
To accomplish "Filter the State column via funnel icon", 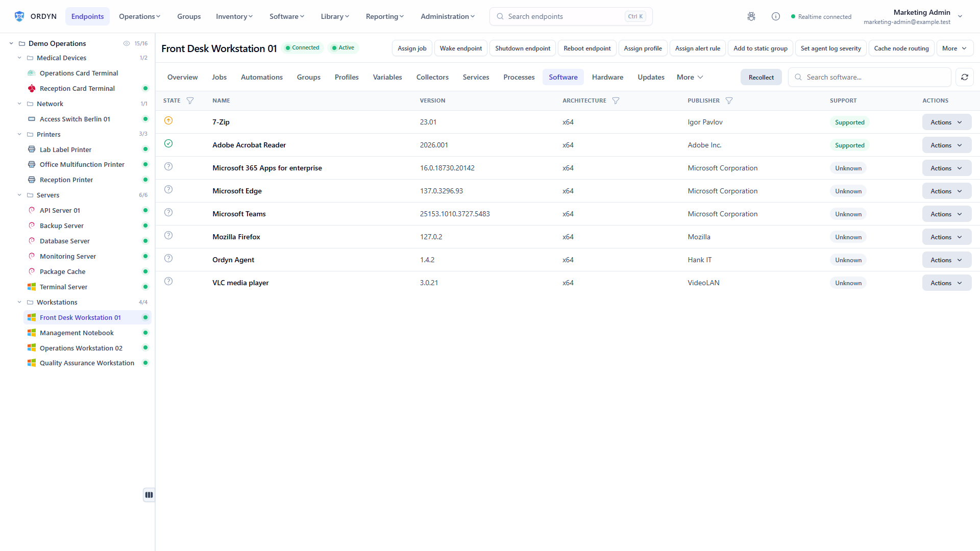I will tap(190, 101).
